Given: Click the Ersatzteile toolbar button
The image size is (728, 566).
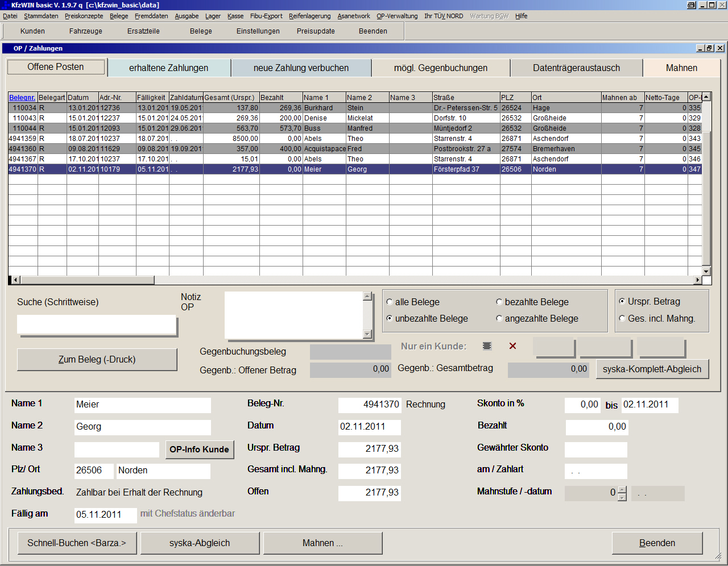Looking at the screenshot, I should tap(143, 31).
